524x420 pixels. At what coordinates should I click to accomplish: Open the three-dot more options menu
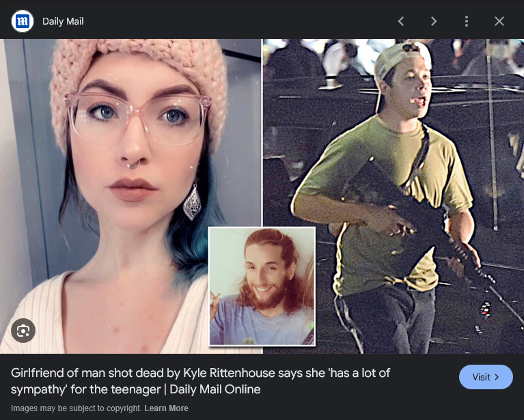point(467,21)
